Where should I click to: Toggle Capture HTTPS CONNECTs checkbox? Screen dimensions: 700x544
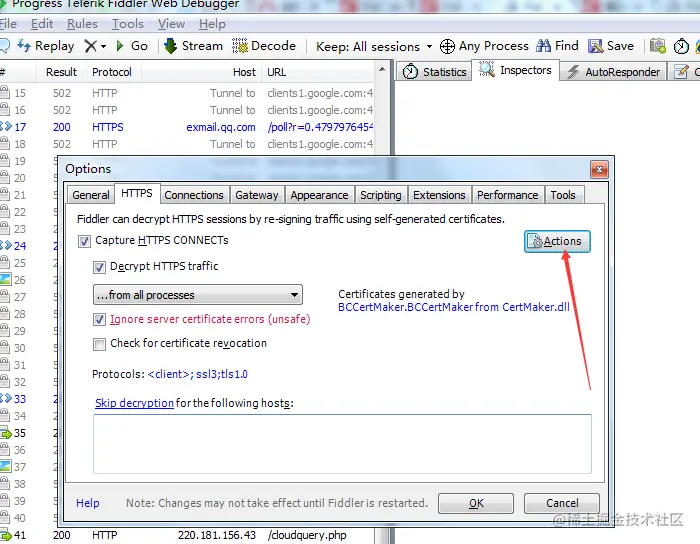[84, 241]
